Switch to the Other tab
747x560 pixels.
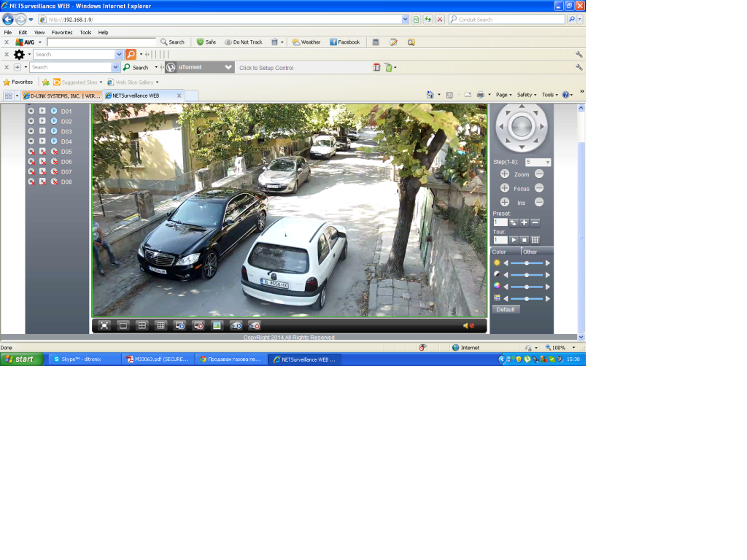538,252
